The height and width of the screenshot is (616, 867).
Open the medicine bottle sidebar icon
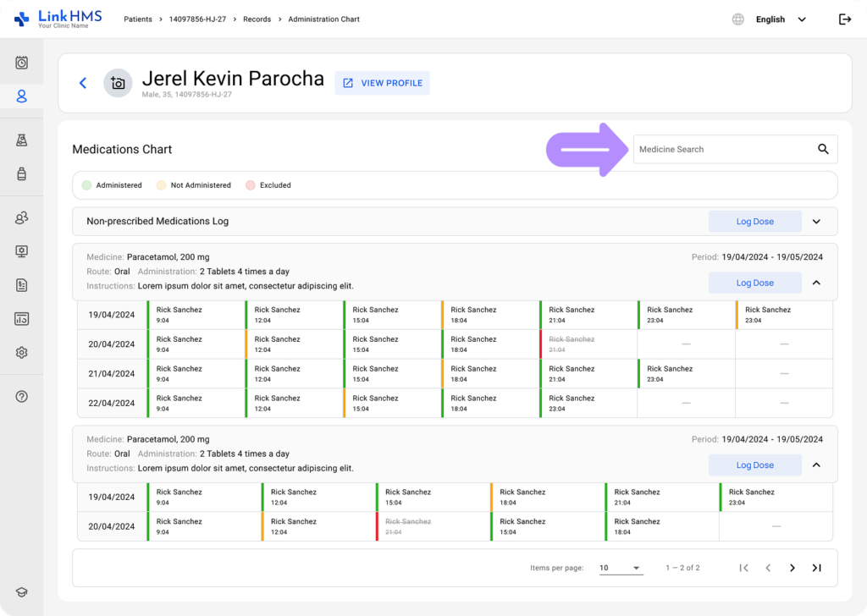point(22,174)
